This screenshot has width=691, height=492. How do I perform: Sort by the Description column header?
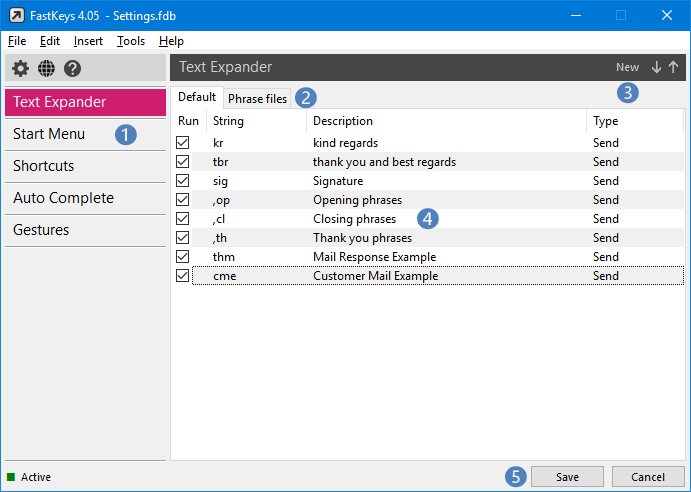point(343,121)
